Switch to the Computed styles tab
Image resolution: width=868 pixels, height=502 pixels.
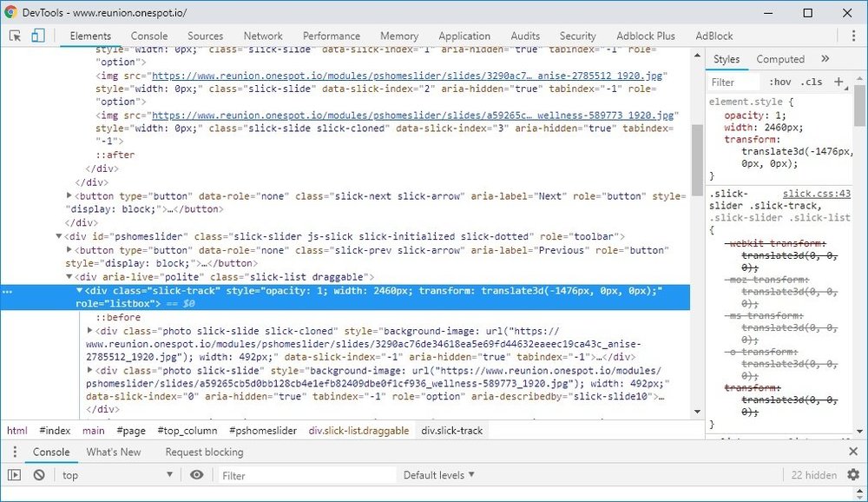(780, 59)
